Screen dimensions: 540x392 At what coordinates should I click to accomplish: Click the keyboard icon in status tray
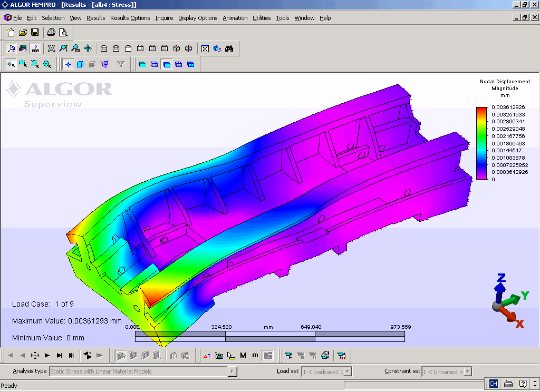coord(508,384)
